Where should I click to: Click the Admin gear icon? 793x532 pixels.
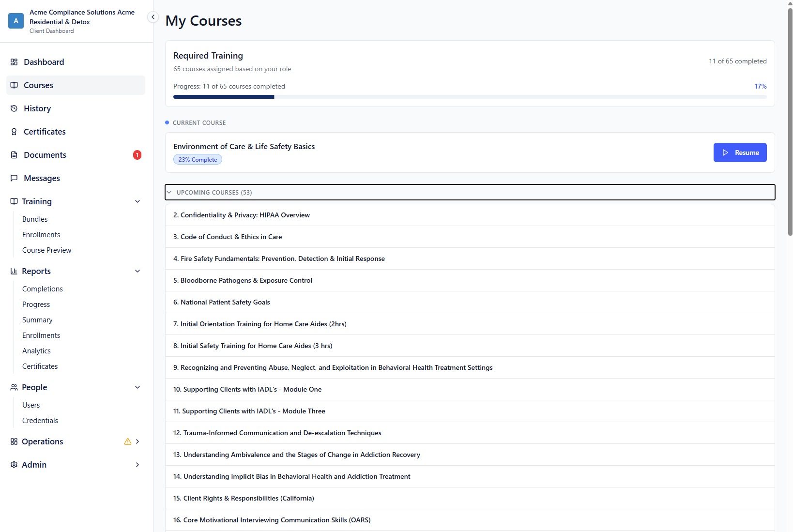tap(14, 465)
